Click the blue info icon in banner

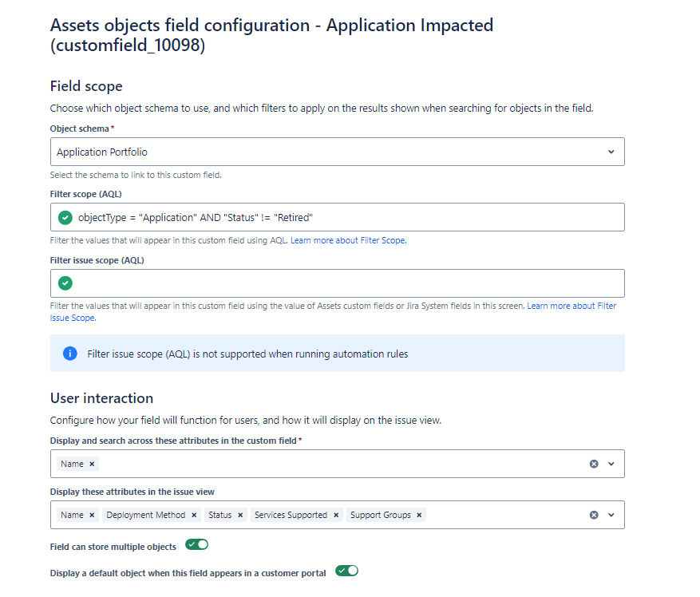70,354
